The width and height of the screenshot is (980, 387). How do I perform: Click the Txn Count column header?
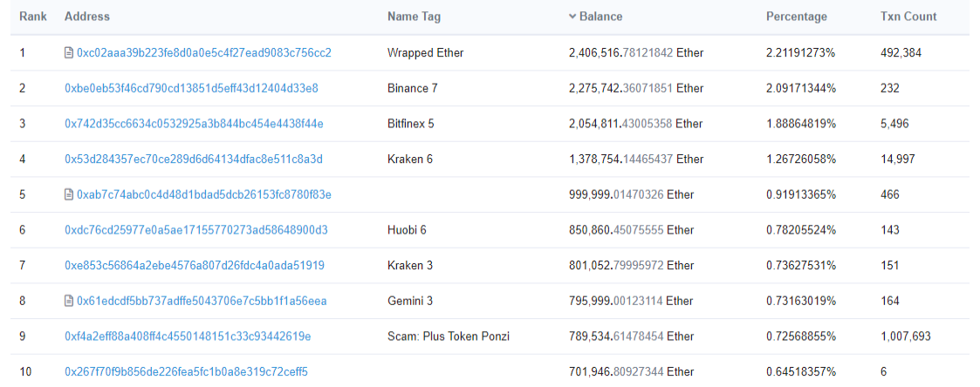[x=908, y=17]
